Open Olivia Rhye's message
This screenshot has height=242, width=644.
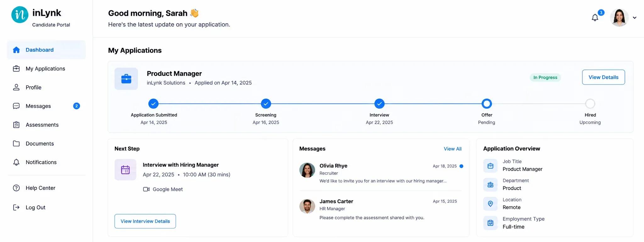pos(381,173)
